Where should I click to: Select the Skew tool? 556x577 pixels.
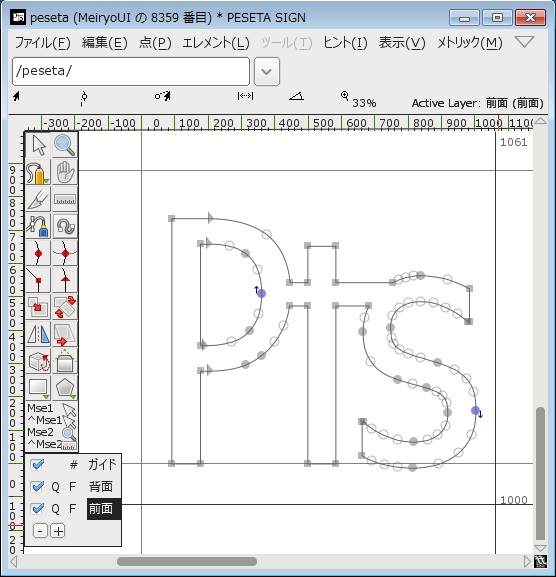point(65,333)
